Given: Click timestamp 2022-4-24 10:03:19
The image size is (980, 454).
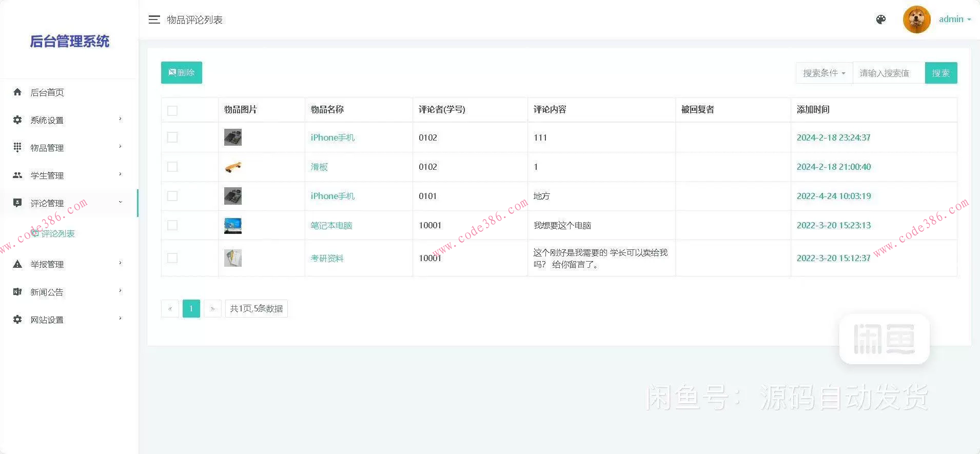Looking at the screenshot, I should tap(834, 196).
